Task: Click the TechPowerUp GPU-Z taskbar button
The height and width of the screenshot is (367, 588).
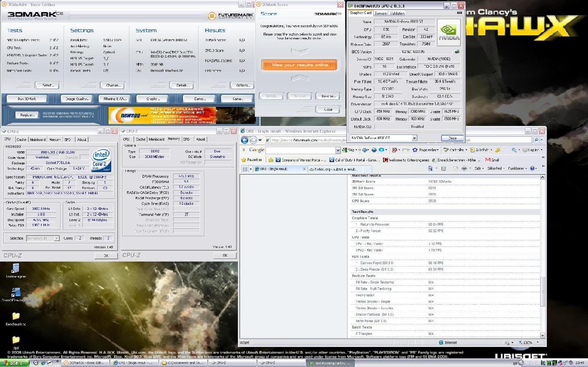Action: (x=330, y=363)
